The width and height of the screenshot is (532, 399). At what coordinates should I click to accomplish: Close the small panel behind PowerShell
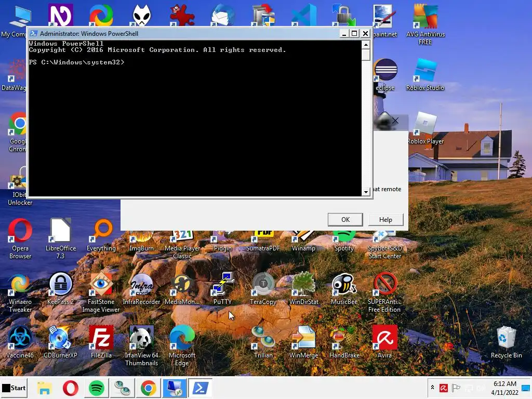coord(395,121)
